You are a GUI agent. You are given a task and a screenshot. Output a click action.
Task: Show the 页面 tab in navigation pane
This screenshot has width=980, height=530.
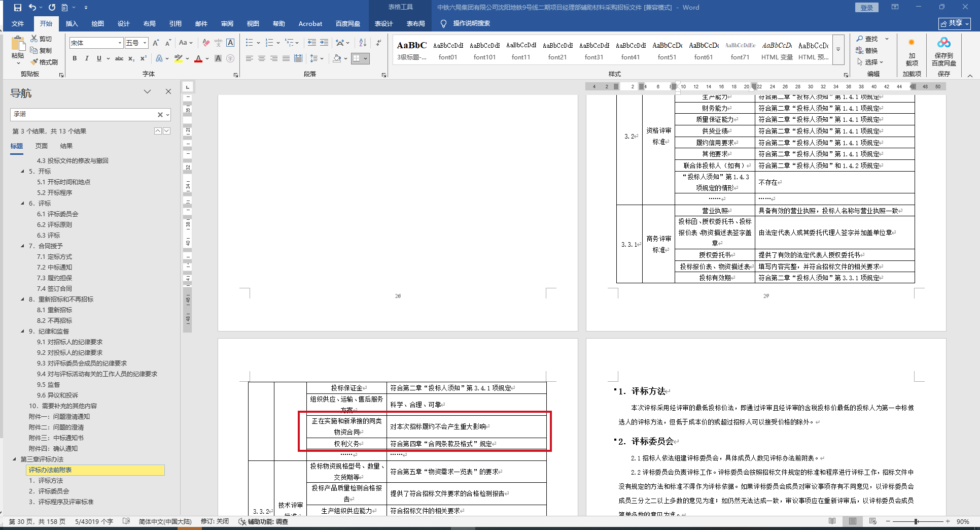[x=42, y=146]
